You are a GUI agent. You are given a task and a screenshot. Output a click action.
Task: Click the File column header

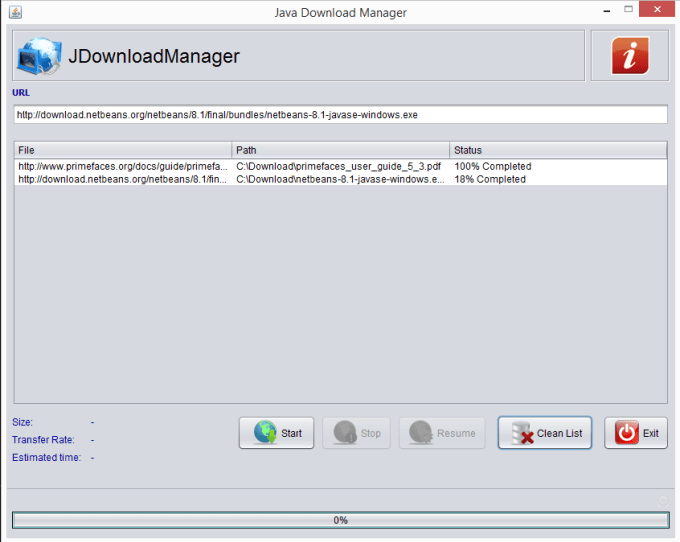pyautogui.click(x=123, y=150)
